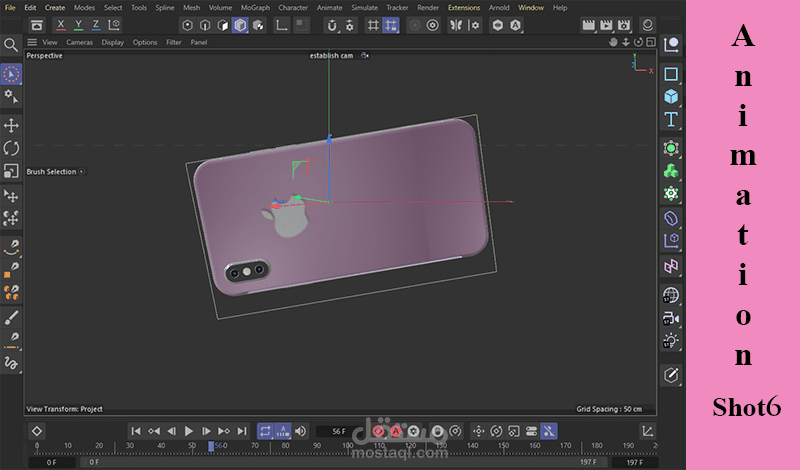
Task: Open the File menu
Action: [x=10, y=8]
